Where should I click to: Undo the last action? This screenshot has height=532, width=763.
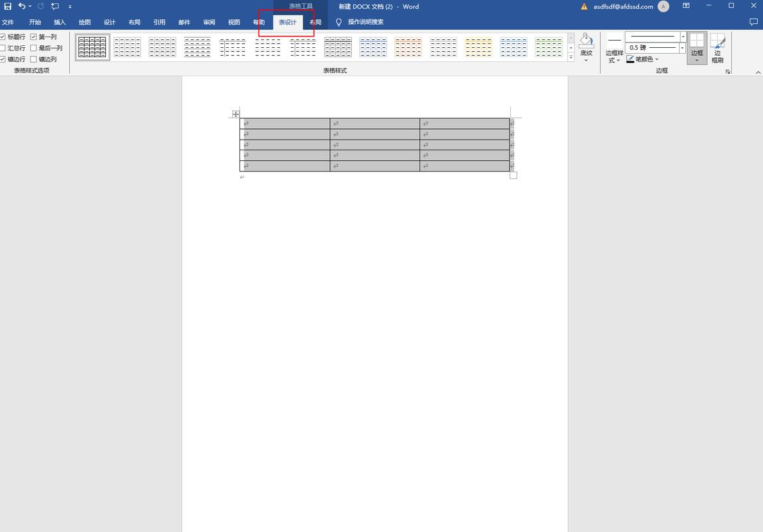(x=22, y=7)
